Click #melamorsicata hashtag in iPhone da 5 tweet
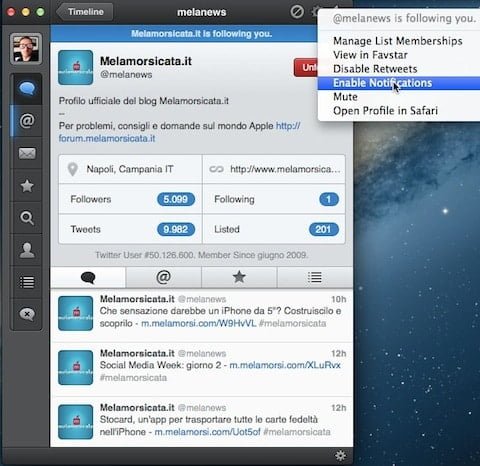480x466 pixels. (292, 323)
